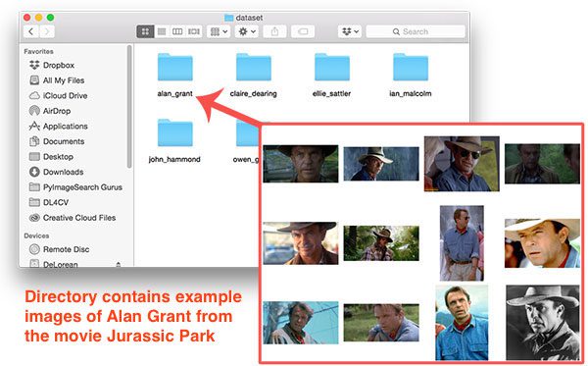Switch to icon view

145,31
